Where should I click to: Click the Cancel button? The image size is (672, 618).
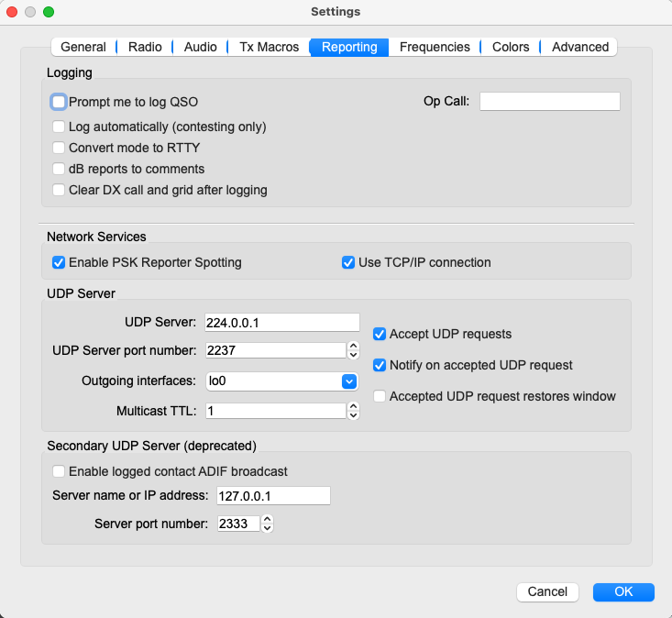click(x=547, y=591)
